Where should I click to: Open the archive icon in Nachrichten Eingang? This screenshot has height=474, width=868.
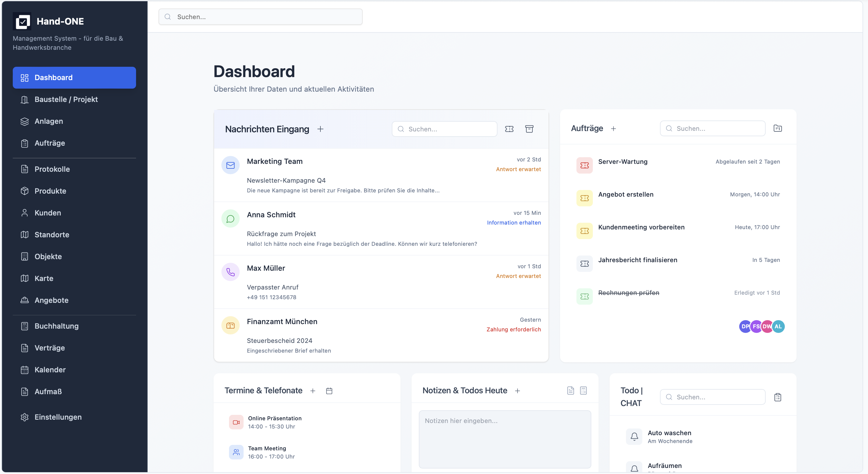click(x=529, y=129)
